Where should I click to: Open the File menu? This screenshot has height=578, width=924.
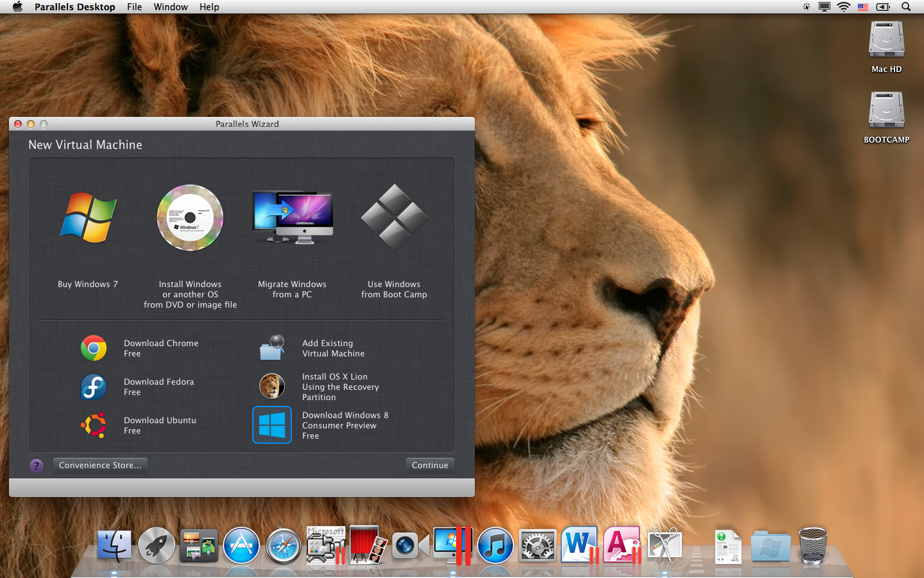[134, 7]
